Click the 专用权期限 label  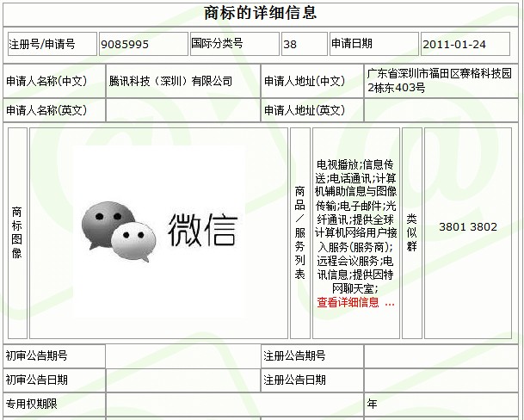click(x=32, y=404)
